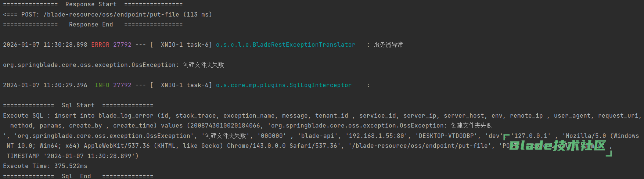This screenshot has height=179, width=644.
Task: Click the 服务器异常 error message
Action: (x=388, y=45)
